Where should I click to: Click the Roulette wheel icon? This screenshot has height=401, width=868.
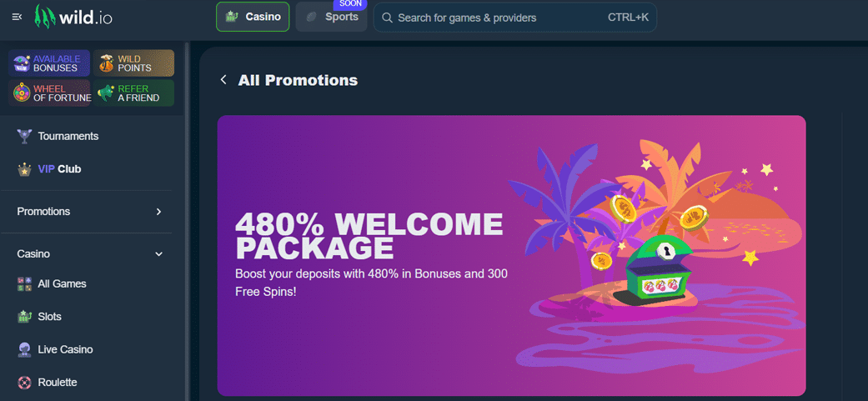(x=24, y=382)
